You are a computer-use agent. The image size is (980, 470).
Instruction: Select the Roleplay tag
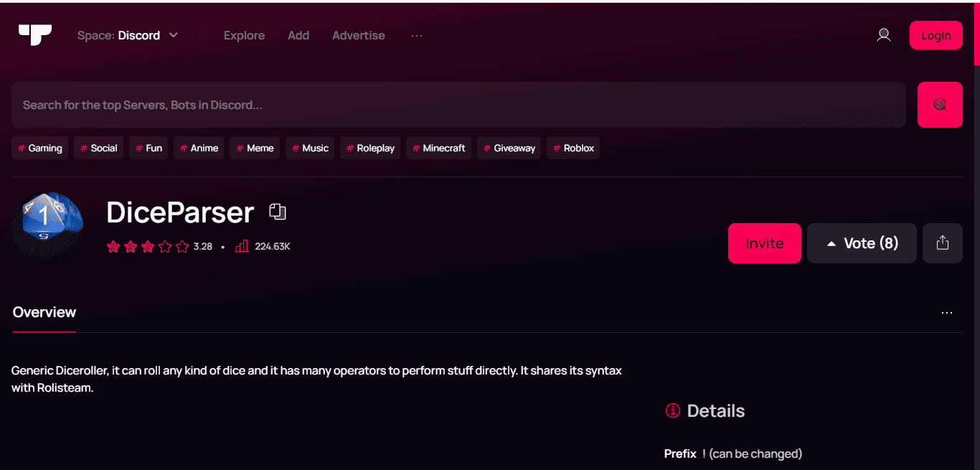[x=370, y=148]
